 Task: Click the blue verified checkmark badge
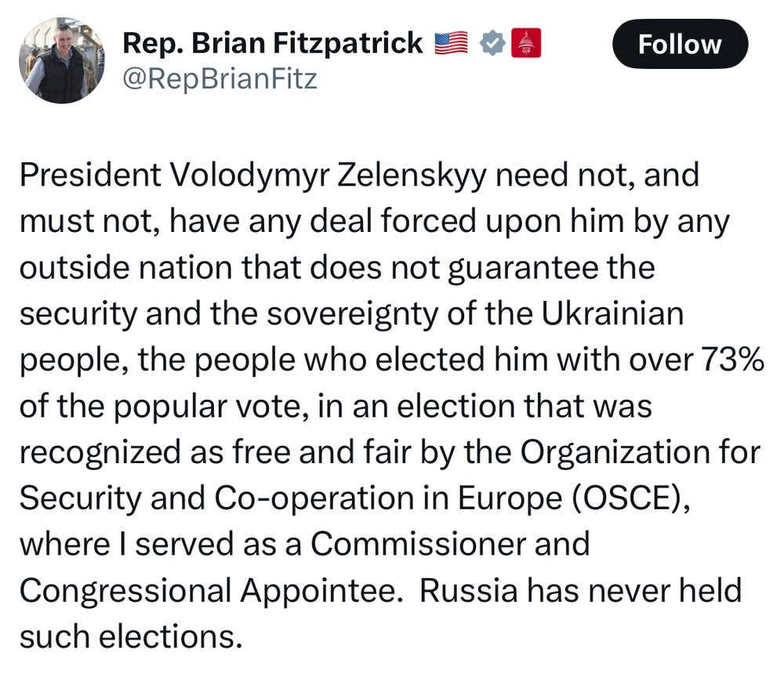491,44
